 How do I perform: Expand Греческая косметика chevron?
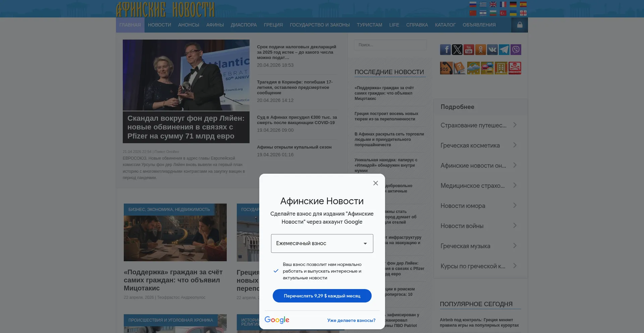tap(515, 145)
